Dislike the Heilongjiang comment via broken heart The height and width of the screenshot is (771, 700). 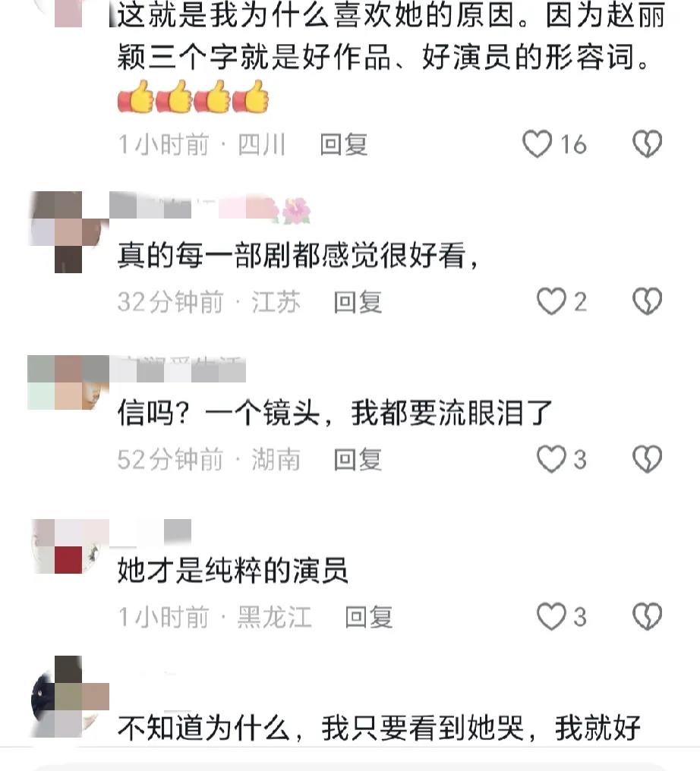coord(647,617)
